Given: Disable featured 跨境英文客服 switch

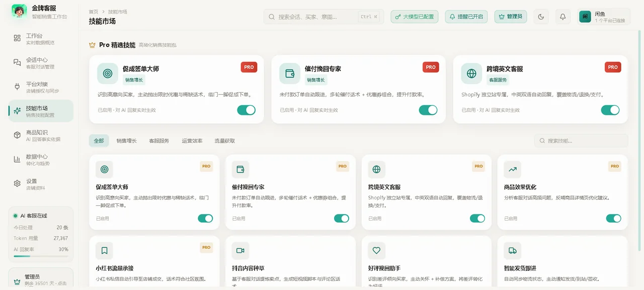Looking at the screenshot, I should 610,110.
